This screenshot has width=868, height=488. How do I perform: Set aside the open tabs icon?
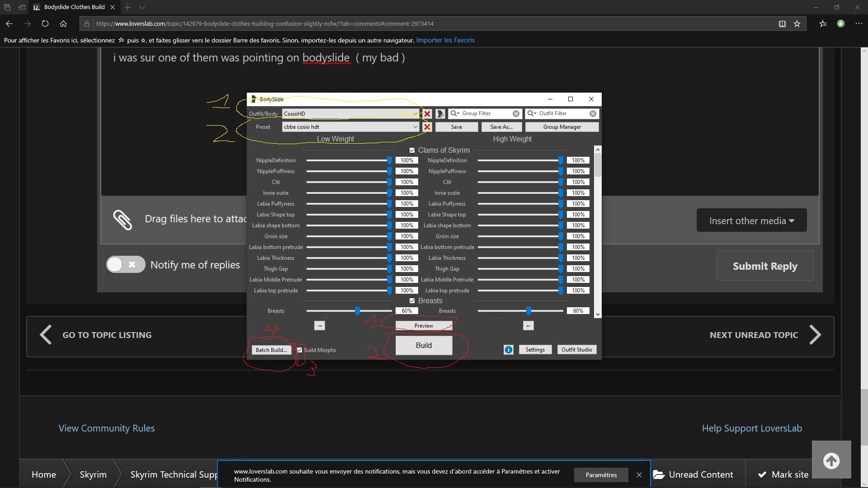(x=22, y=7)
